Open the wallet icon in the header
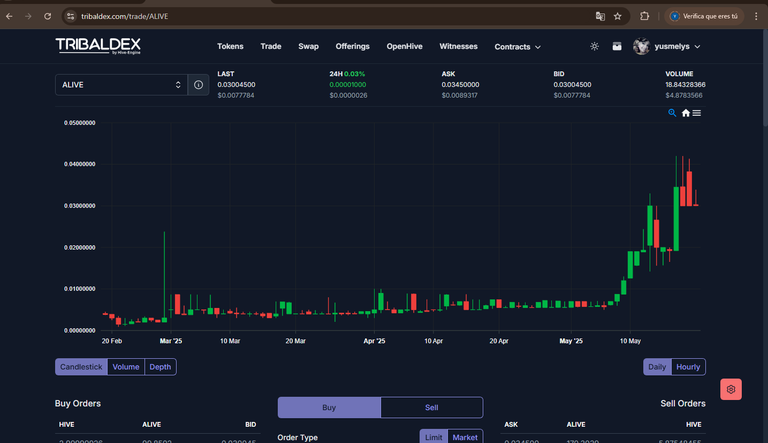The height and width of the screenshot is (443, 768). 617,46
